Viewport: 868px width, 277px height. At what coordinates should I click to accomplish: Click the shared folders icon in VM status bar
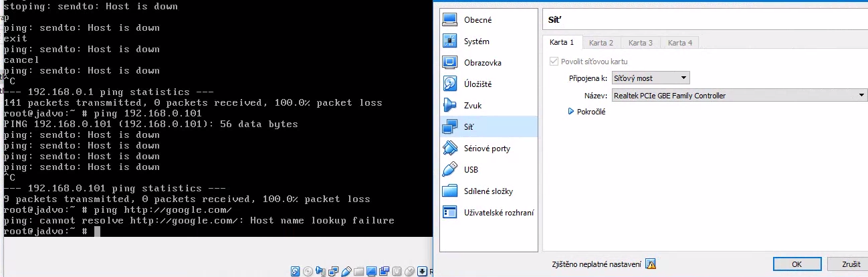pyautogui.click(x=358, y=271)
